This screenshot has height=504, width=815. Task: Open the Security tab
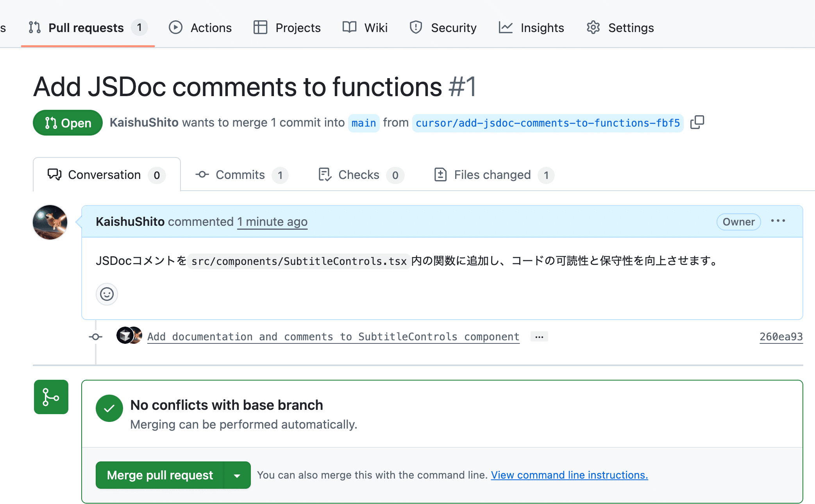pyautogui.click(x=443, y=28)
